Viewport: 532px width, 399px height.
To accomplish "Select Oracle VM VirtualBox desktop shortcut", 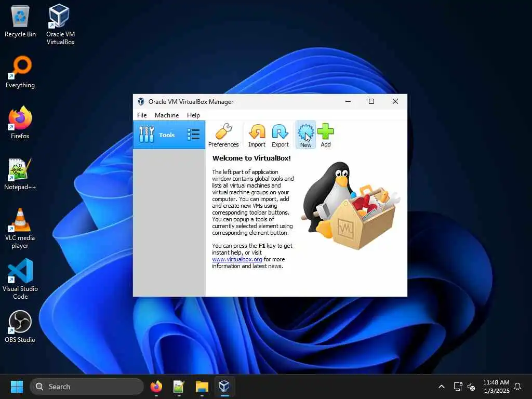I will [60, 24].
